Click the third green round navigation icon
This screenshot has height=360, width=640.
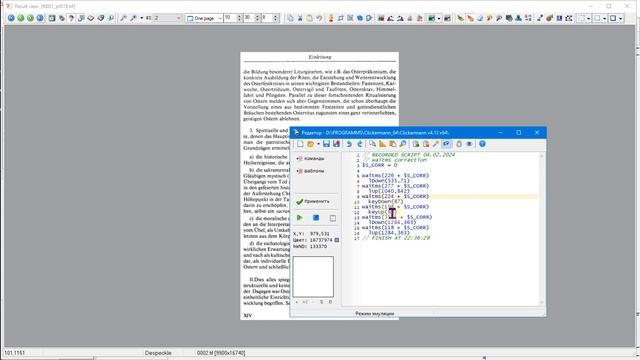coord(30,18)
